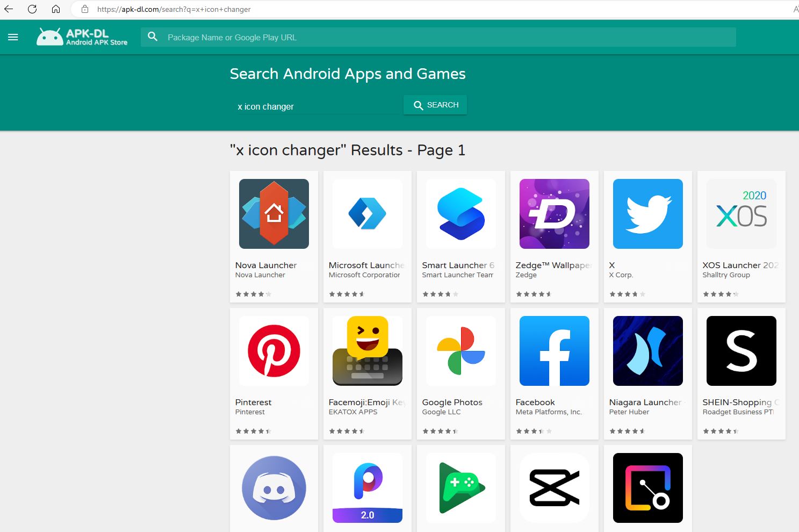Open the hamburger navigation menu

pos(13,37)
